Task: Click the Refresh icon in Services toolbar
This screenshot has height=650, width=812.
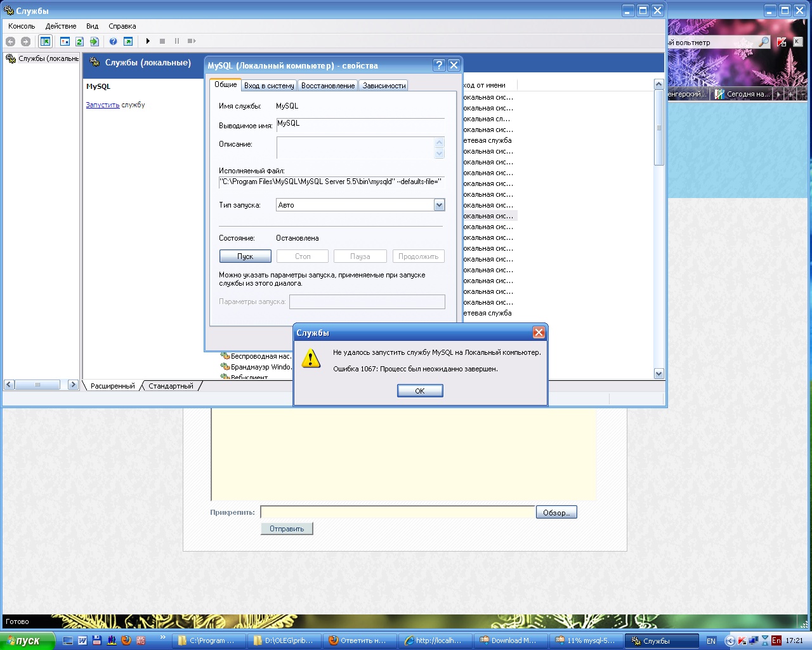Action: (79, 41)
